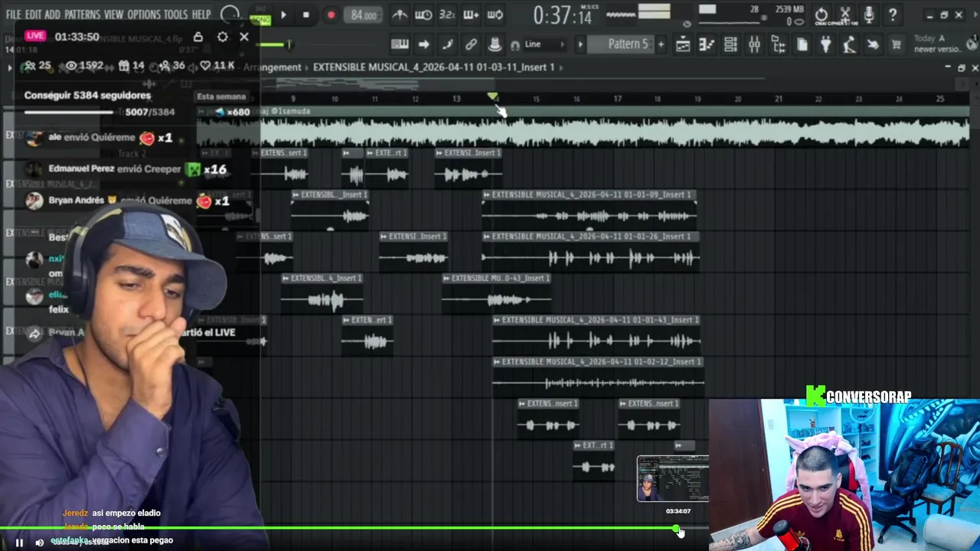Click arrow left of Pattern 5
The height and width of the screenshot is (551, 980).
pyautogui.click(x=580, y=44)
